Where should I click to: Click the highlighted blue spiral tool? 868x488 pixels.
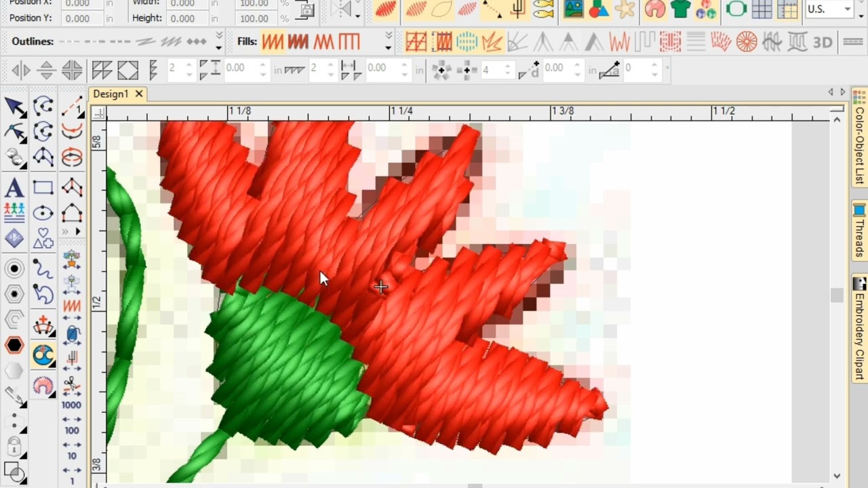(43, 354)
